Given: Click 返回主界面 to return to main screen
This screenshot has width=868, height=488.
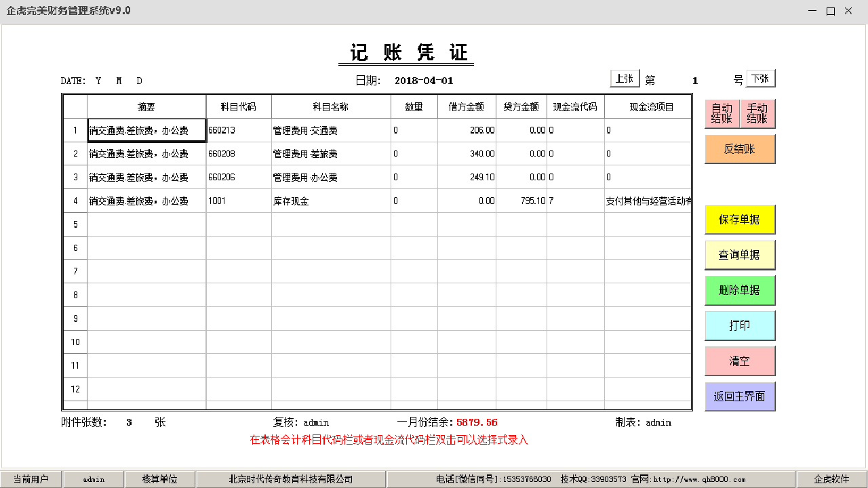Looking at the screenshot, I should pyautogui.click(x=740, y=396).
